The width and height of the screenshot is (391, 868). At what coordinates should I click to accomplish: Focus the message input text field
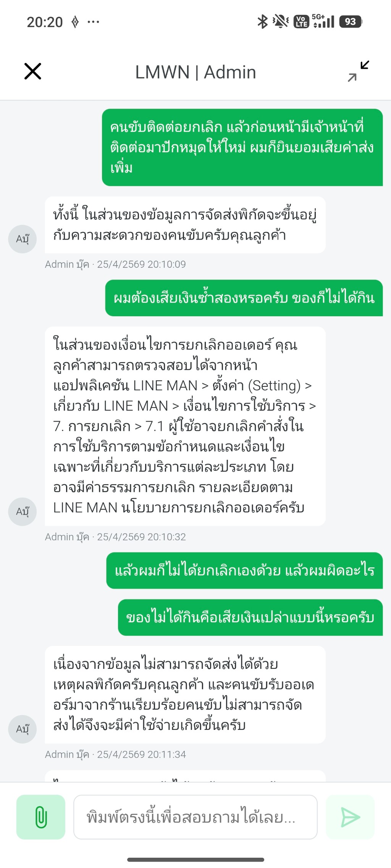tap(195, 817)
